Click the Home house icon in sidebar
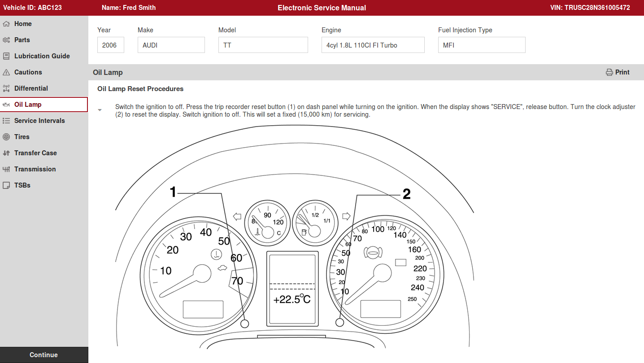The width and height of the screenshot is (644, 363). tap(6, 24)
